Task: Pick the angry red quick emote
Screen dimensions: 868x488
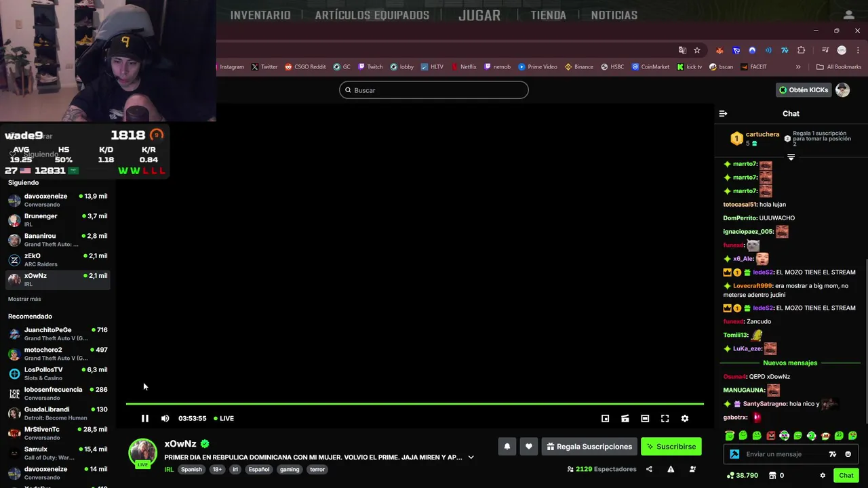Action: tap(770, 436)
